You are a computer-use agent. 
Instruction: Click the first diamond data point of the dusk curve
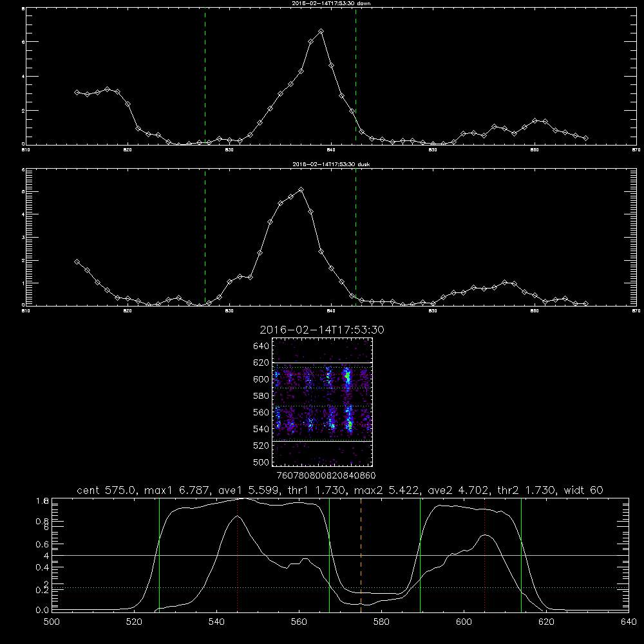pyautogui.click(x=77, y=261)
